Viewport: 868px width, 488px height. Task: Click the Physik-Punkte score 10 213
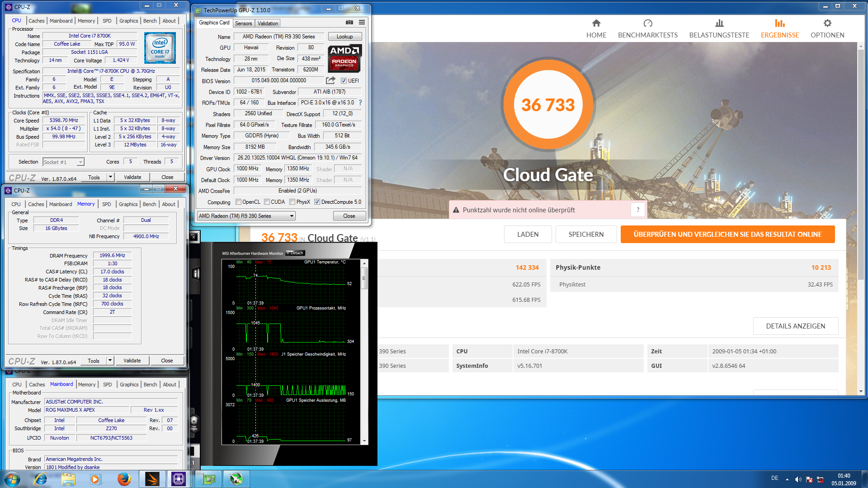(x=821, y=267)
